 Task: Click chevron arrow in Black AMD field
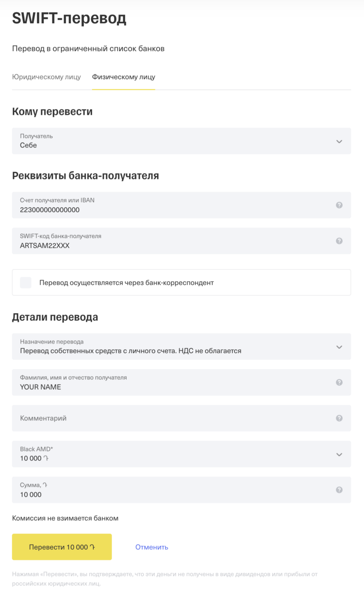[339, 455]
